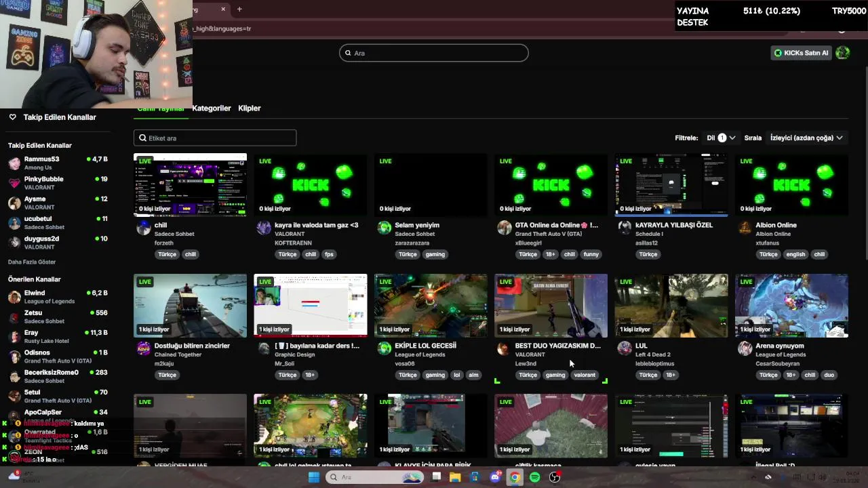Open ApoCalpSer channel in recommended list
The image size is (868, 488).
[58, 415]
